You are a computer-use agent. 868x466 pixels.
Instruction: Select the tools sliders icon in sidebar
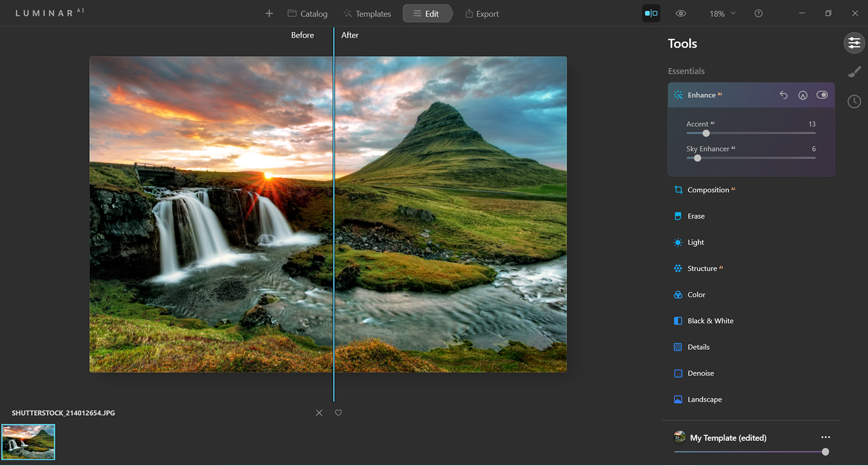click(x=854, y=43)
